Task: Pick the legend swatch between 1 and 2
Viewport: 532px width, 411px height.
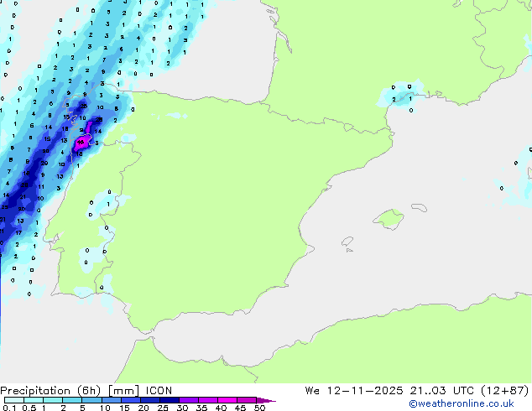Action: [53, 400]
